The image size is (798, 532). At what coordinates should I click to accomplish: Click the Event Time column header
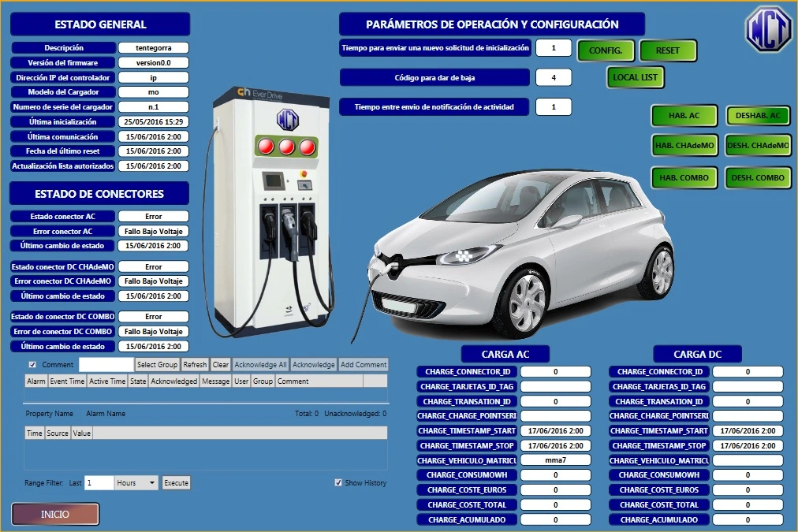pyautogui.click(x=67, y=381)
